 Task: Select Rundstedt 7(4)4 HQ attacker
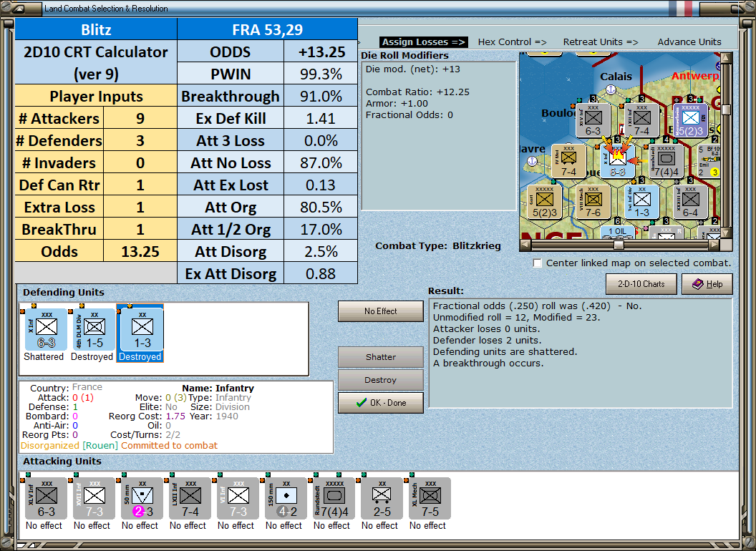(x=334, y=499)
